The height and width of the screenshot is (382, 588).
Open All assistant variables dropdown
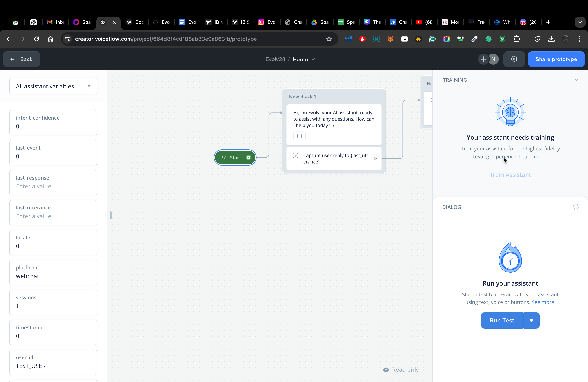53,86
